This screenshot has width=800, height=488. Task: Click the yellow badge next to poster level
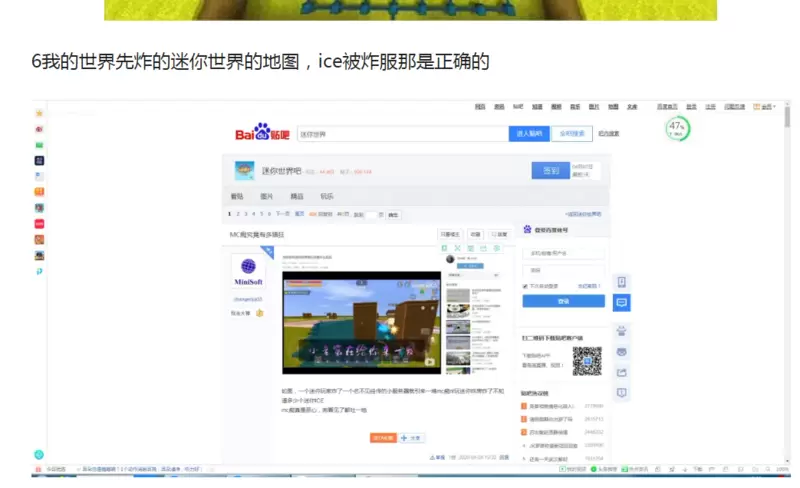pyautogui.click(x=260, y=313)
